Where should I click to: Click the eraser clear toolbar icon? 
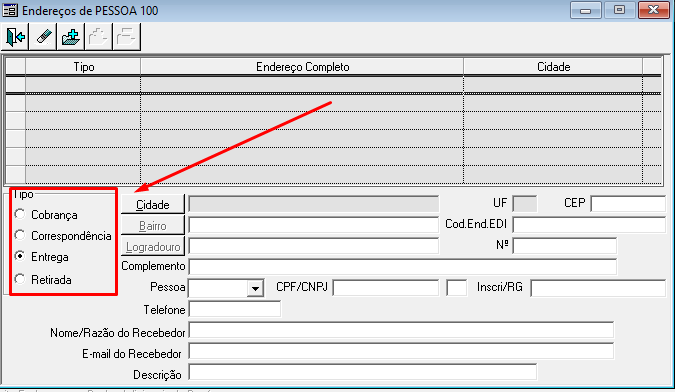pyautogui.click(x=43, y=37)
